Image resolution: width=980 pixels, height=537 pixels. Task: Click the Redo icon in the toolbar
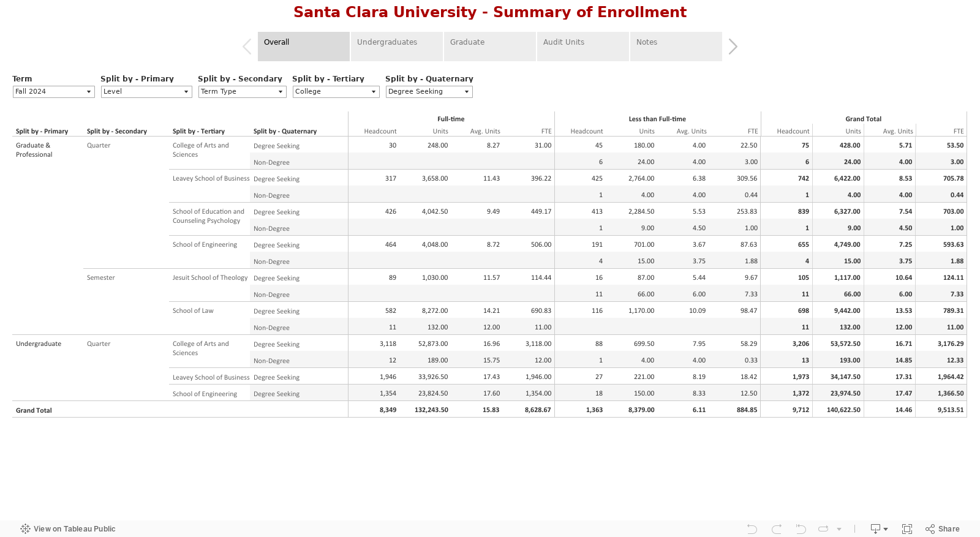tap(777, 529)
